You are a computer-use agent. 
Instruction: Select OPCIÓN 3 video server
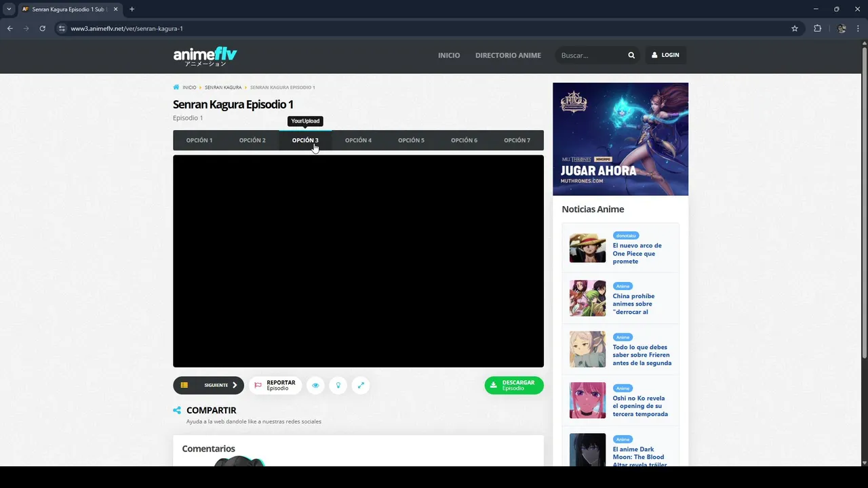pyautogui.click(x=305, y=140)
